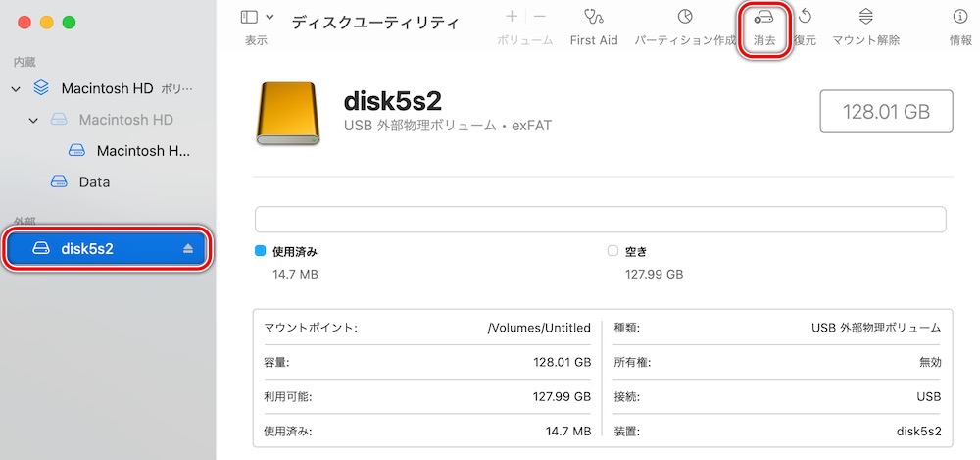The height and width of the screenshot is (460, 980).
Task: Click the 内蔵 internal section header
Action: click(24, 62)
